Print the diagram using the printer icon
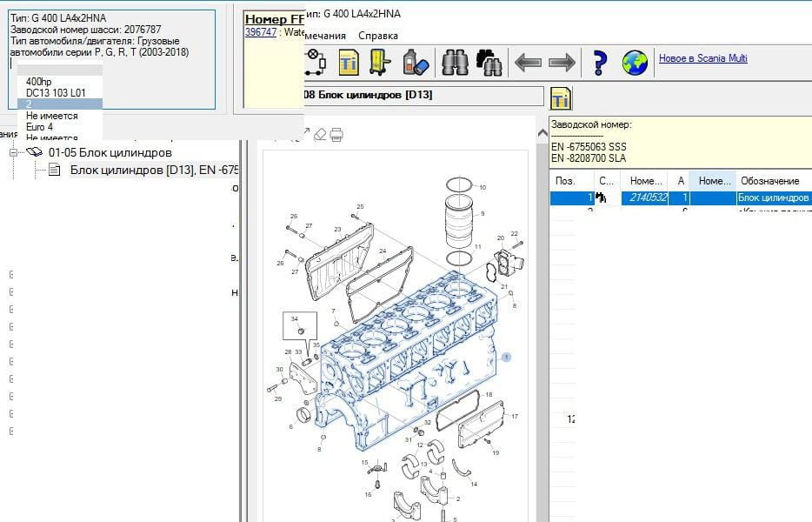This screenshot has width=812, height=522. click(337, 134)
